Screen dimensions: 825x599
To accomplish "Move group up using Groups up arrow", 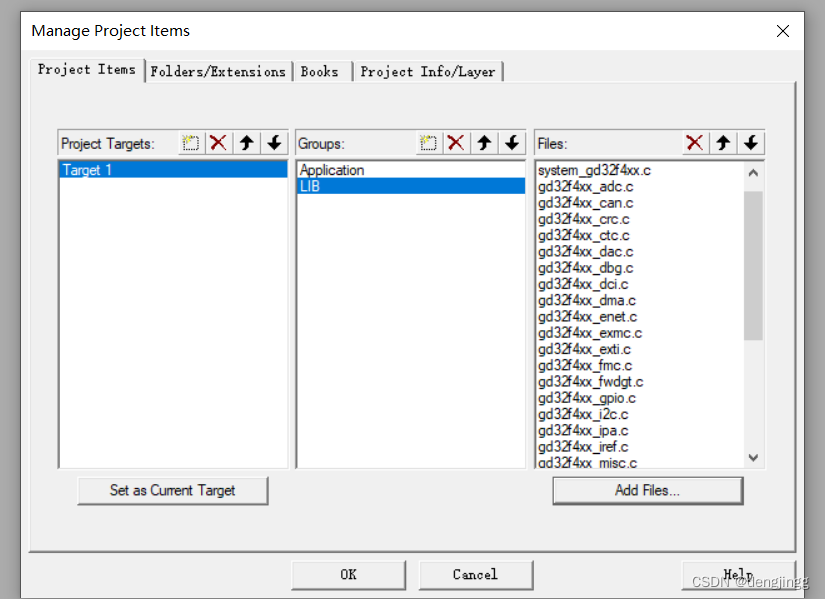I will coord(485,143).
